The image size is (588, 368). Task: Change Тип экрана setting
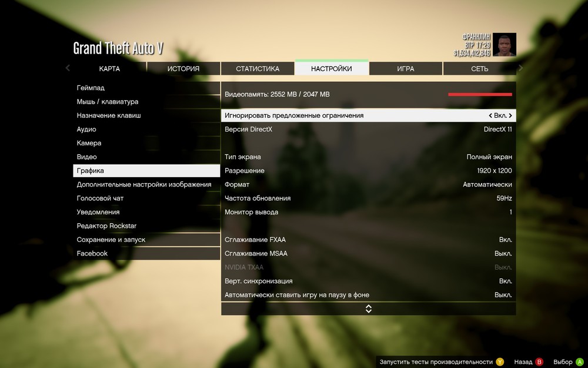(x=369, y=157)
